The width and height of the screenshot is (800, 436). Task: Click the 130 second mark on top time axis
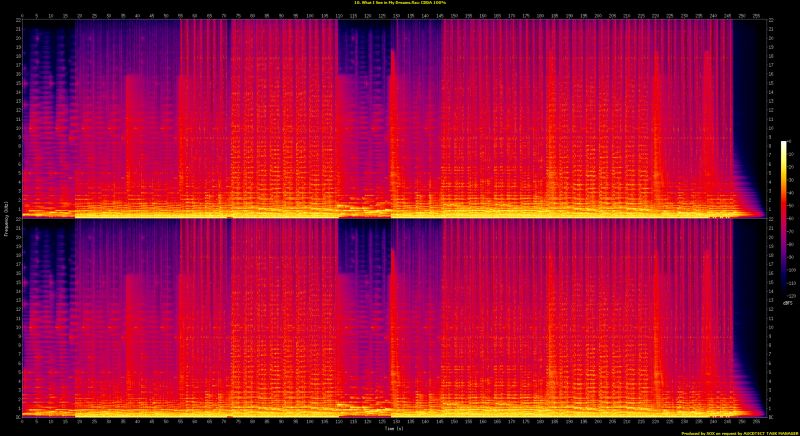pyautogui.click(x=397, y=14)
